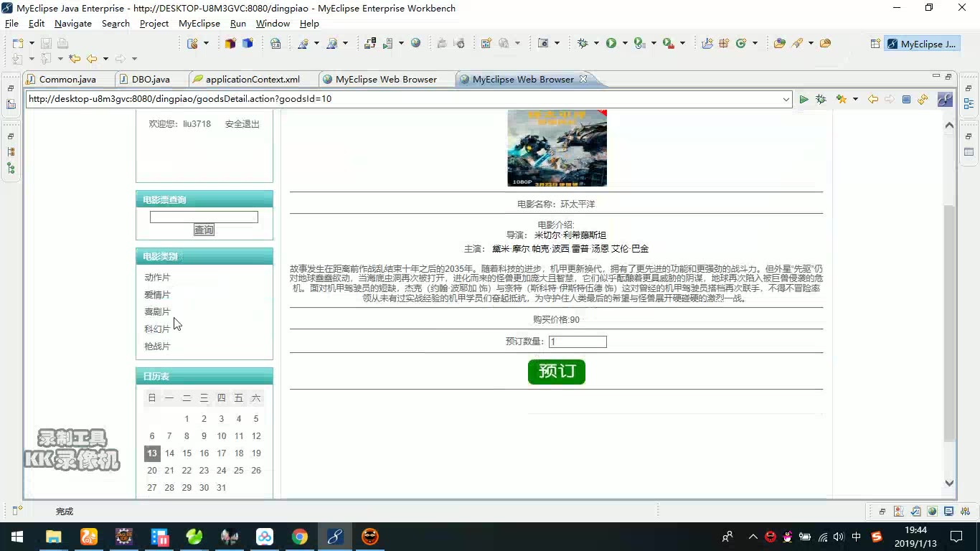Click the browser Stop square icon

(x=906, y=99)
